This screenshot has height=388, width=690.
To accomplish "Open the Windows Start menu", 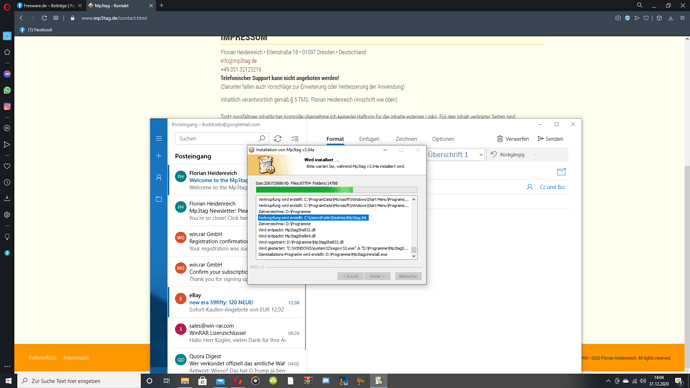I will tap(8, 381).
